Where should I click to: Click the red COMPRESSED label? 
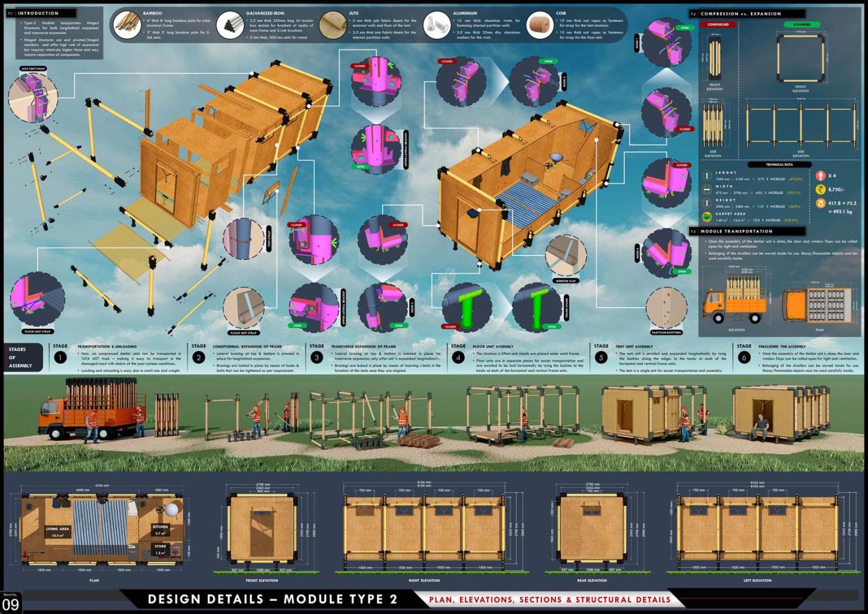(x=718, y=25)
